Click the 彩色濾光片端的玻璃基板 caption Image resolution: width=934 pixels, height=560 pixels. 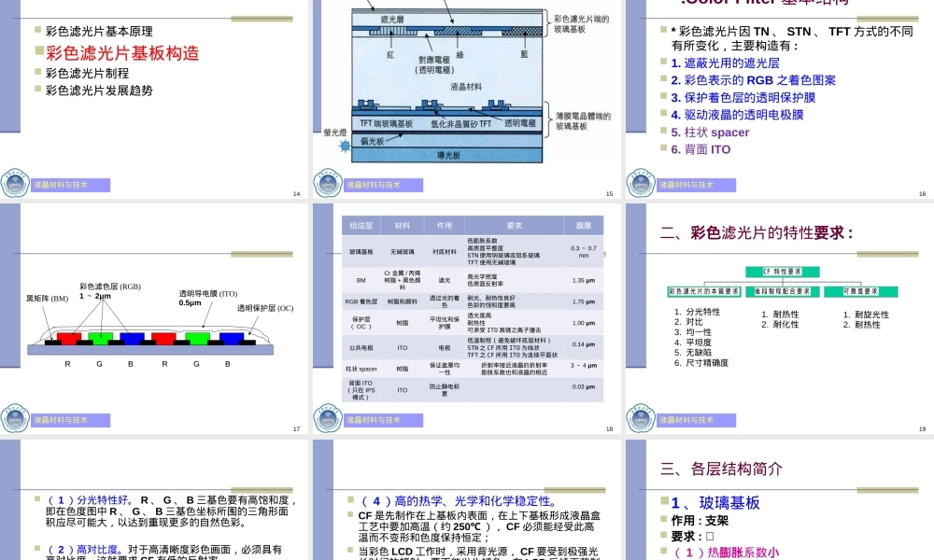581,24
